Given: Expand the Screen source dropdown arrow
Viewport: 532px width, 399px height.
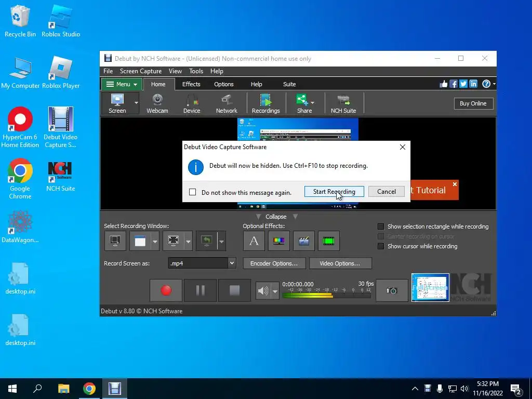Looking at the screenshot, I should coord(136,103).
